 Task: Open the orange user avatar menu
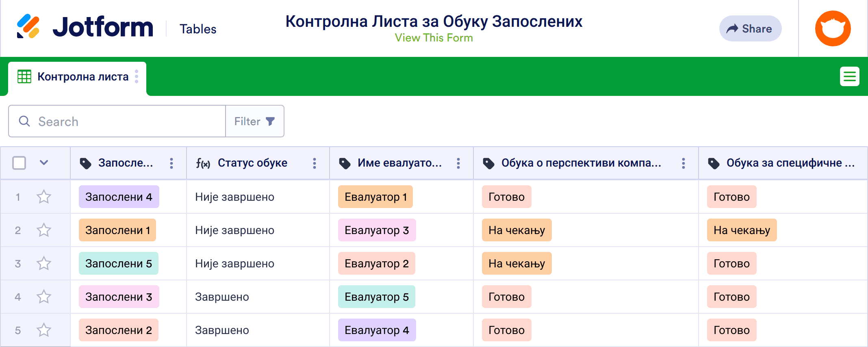833,28
